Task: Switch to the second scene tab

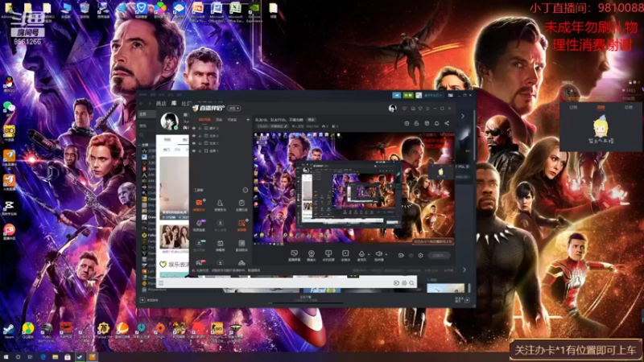Action: (219, 120)
